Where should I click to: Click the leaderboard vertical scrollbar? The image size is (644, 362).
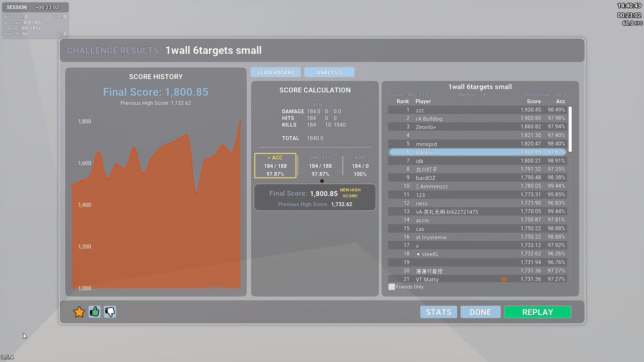pyautogui.click(x=570, y=129)
